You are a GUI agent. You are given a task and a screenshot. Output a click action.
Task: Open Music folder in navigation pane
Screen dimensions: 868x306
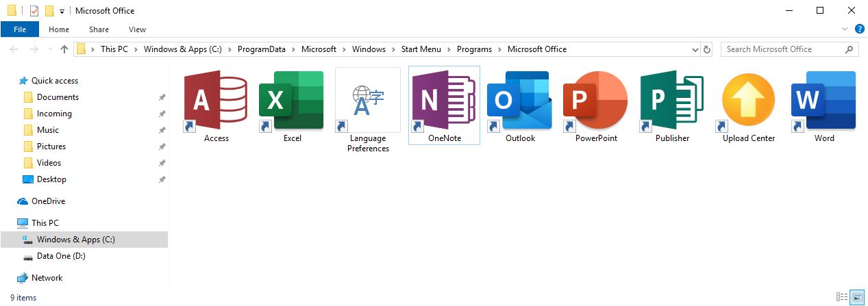[48, 130]
